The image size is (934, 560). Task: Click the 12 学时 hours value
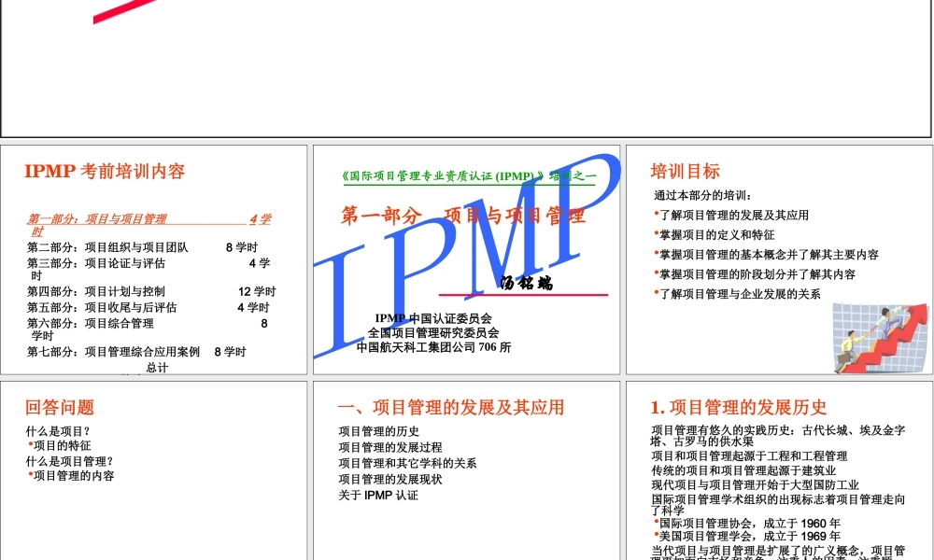pos(258,291)
